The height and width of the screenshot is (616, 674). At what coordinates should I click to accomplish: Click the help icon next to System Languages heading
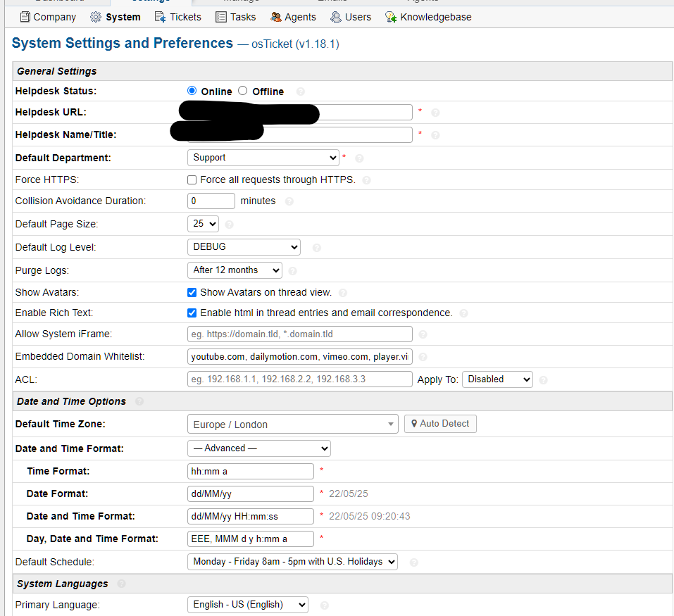tap(121, 584)
